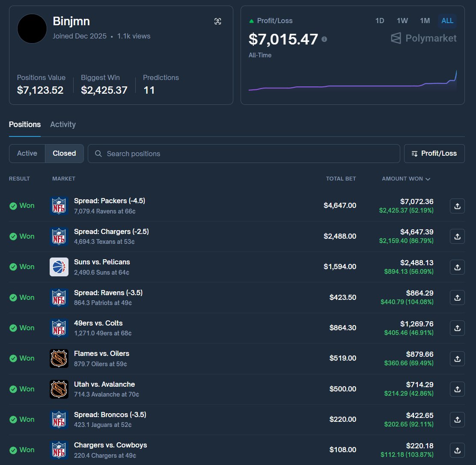Screen dimensions: 476x465
Task: Click the Won check icon for Packers spread
Action: 13,206
